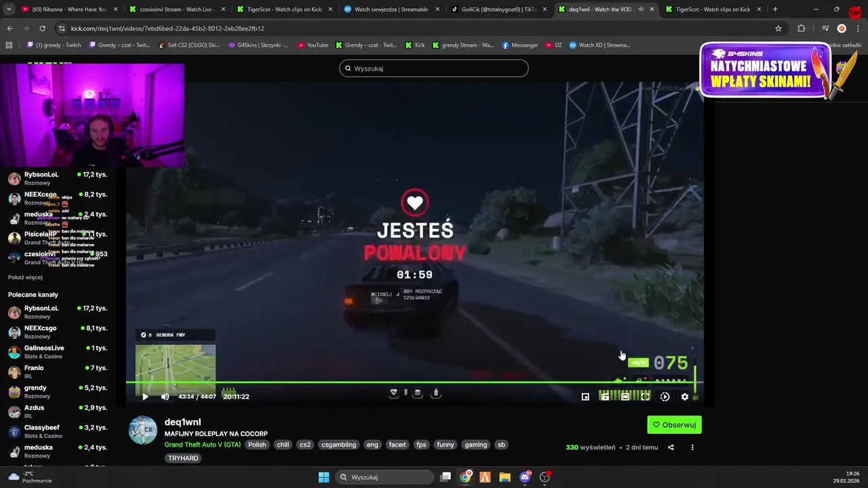Mute the deq1wnl tab audio icon
868x488 pixels.
click(641, 9)
